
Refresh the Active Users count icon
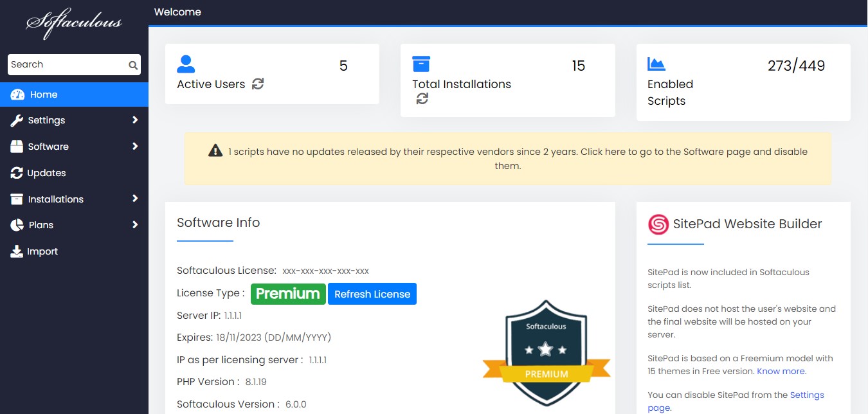click(x=258, y=84)
